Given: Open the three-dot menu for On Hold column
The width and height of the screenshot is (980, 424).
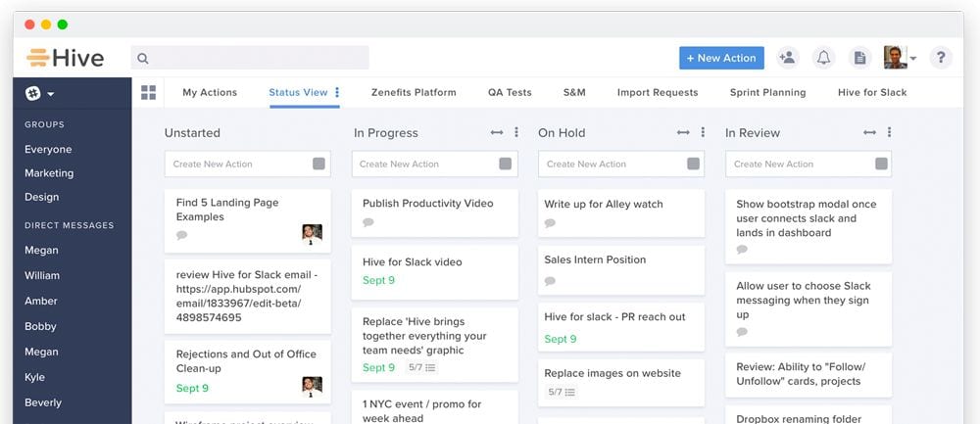Looking at the screenshot, I should (x=703, y=132).
